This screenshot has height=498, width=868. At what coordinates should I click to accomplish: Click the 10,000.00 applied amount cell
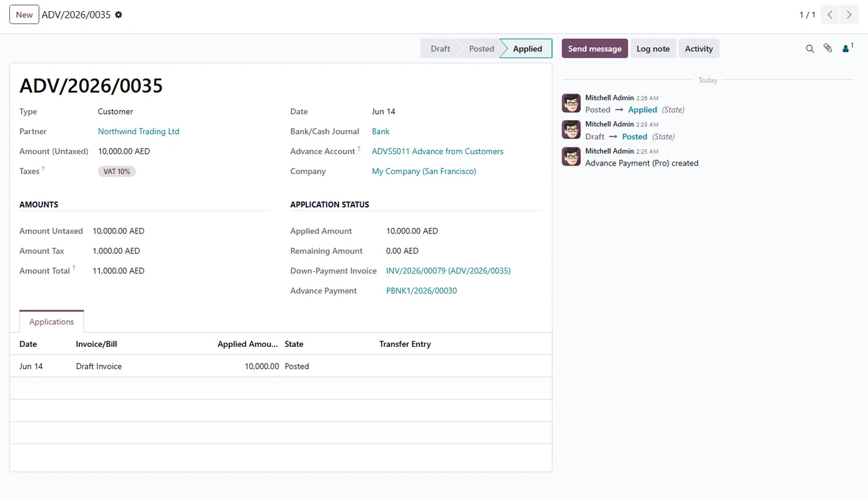coord(262,366)
